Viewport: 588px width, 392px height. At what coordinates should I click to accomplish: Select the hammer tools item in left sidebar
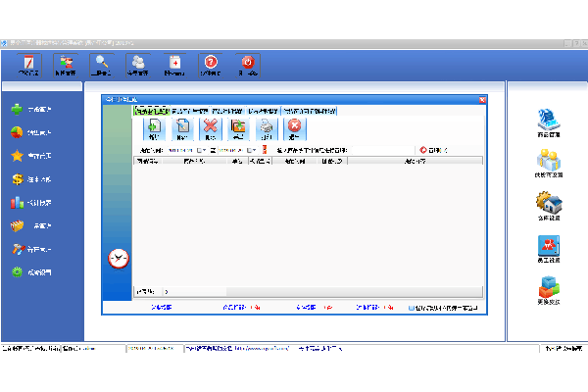click(x=31, y=249)
